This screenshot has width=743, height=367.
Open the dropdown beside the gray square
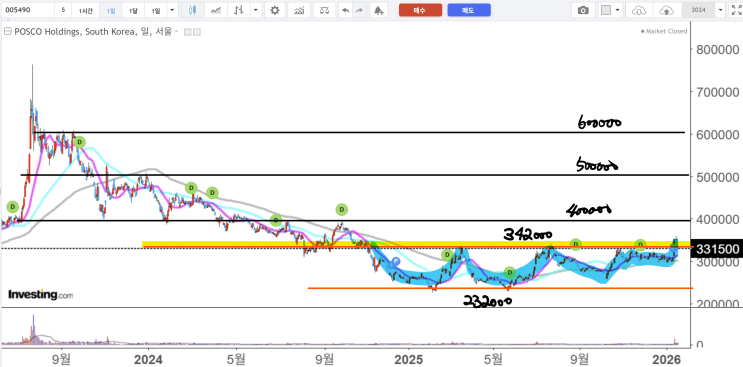point(617,10)
